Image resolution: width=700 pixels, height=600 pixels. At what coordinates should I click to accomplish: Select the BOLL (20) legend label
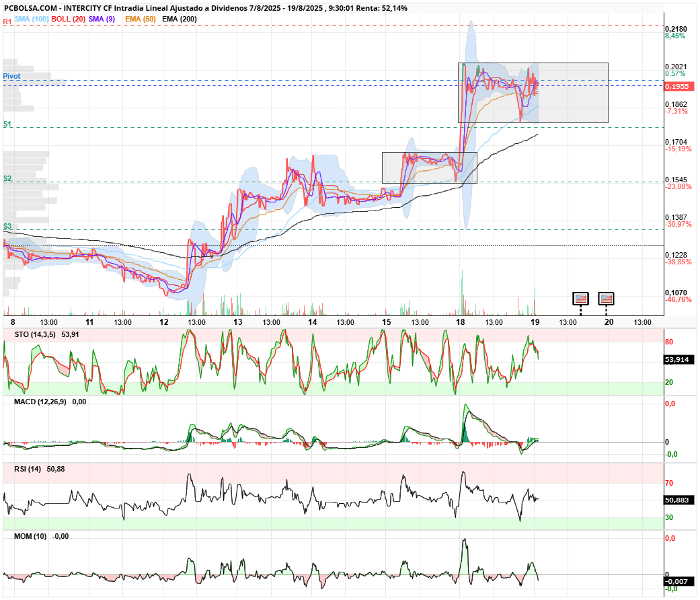(x=68, y=20)
